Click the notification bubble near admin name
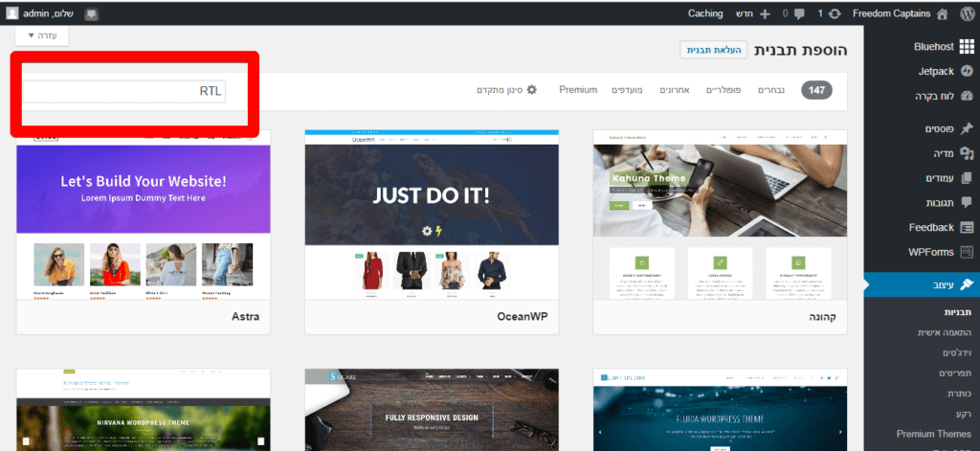980x451 pixels. (x=92, y=13)
